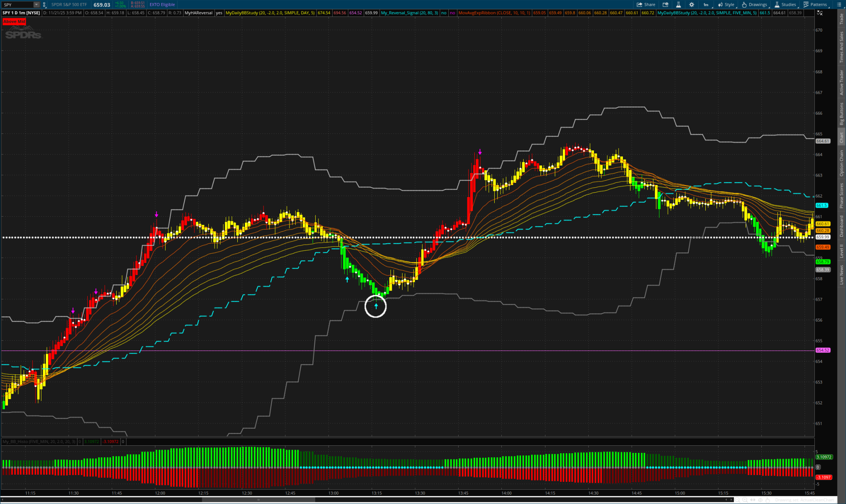Click the horizontal time scrollbar at bottom
The width and height of the screenshot is (846, 504).
pyautogui.click(x=258, y=500)
